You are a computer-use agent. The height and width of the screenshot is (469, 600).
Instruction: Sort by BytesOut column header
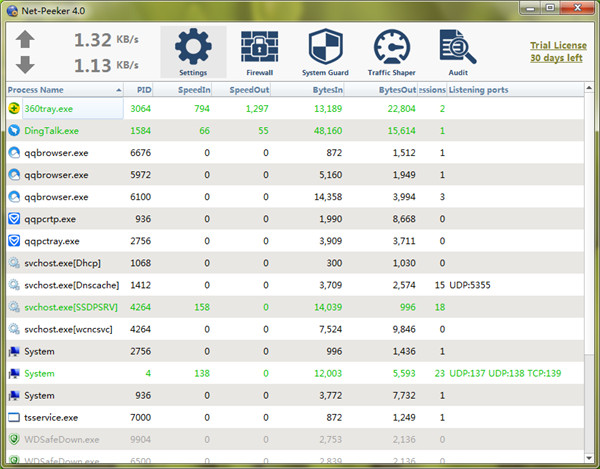coord(398,90)
